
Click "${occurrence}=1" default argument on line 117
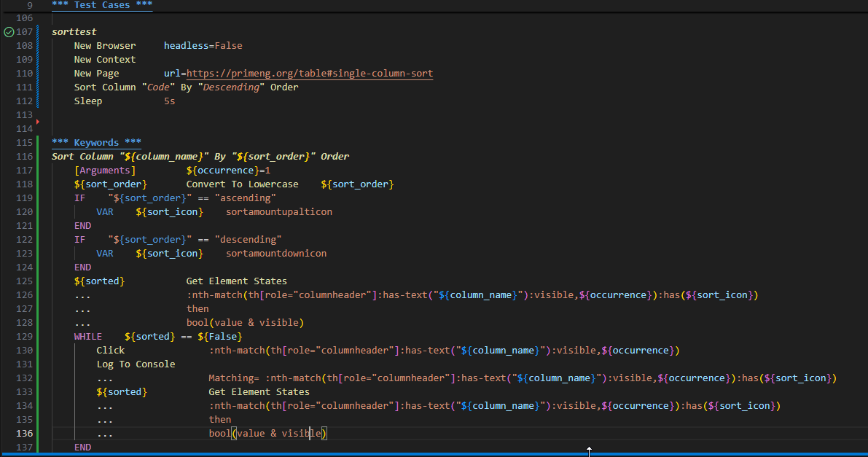point(228,171)
